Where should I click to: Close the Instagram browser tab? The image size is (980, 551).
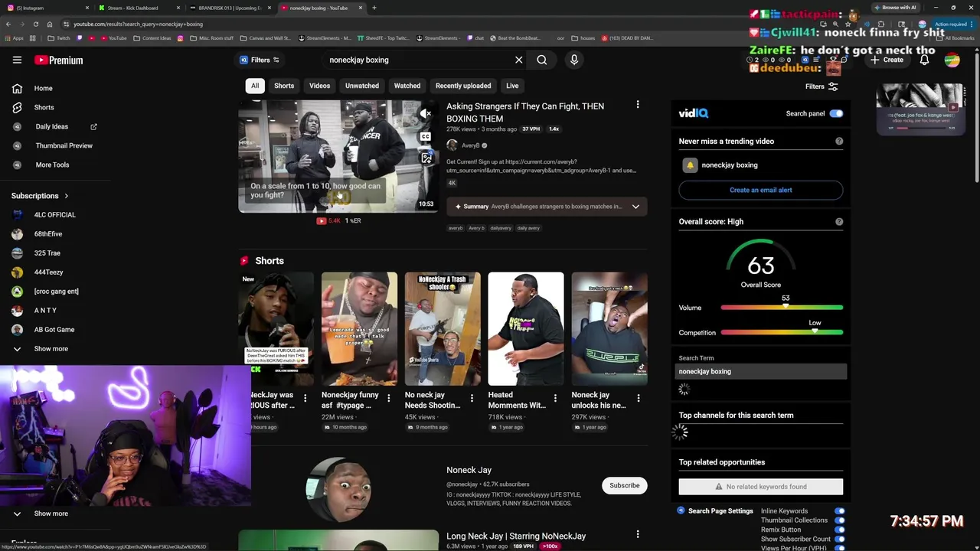87,8
